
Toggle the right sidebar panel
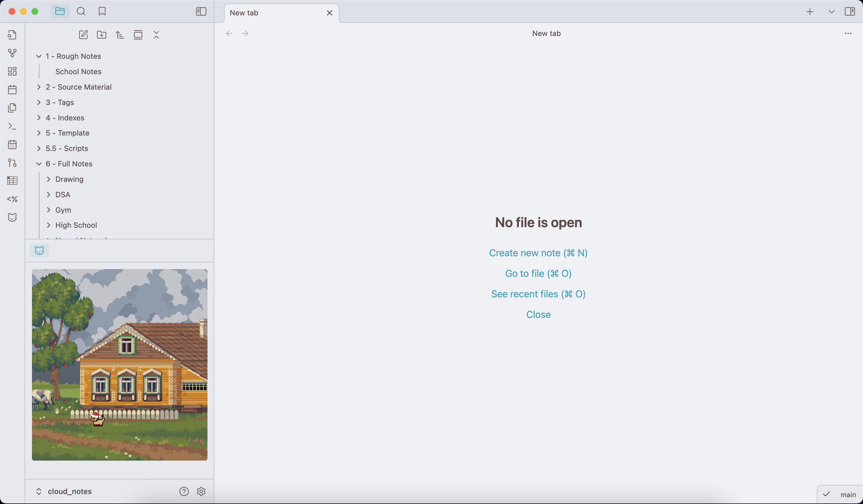tap(850, 11)
